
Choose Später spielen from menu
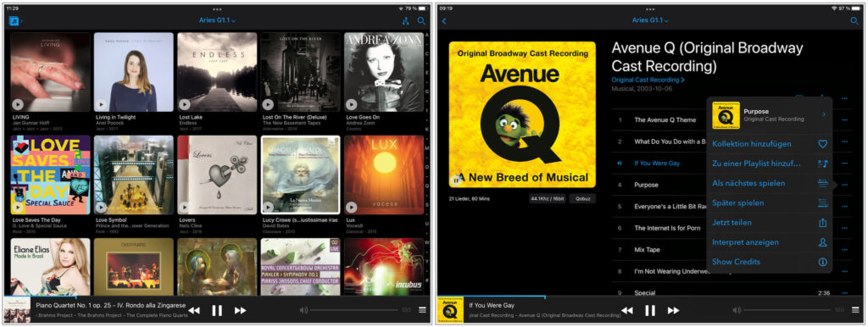click(770, 203)
